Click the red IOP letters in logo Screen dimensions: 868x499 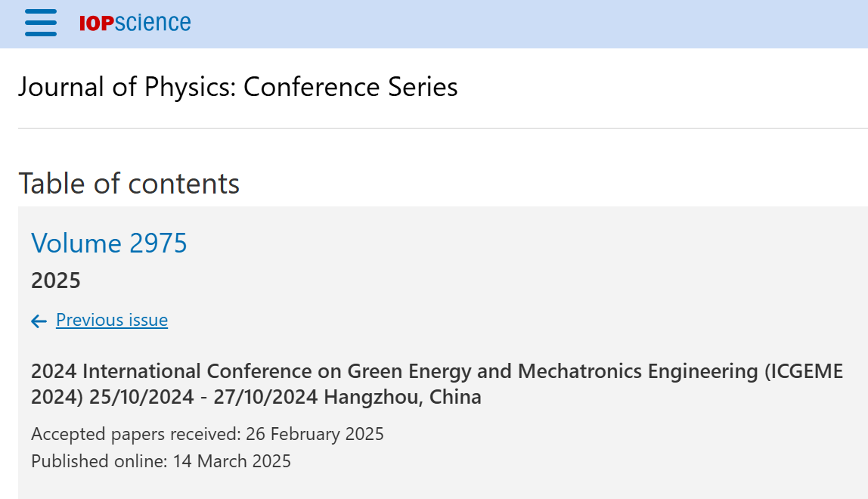click(96, 23)
